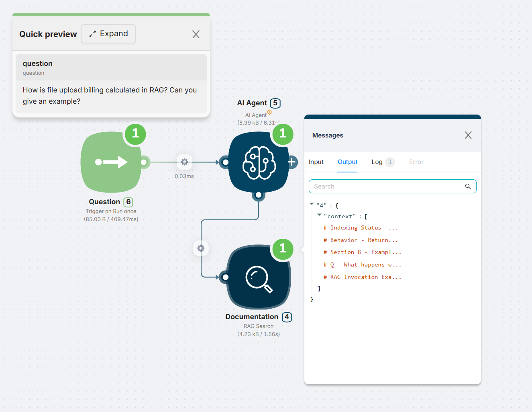Screen dimensions: 532x412
Task: Click the warning badge beside AI Agent label
Action: tap(269, 112)
